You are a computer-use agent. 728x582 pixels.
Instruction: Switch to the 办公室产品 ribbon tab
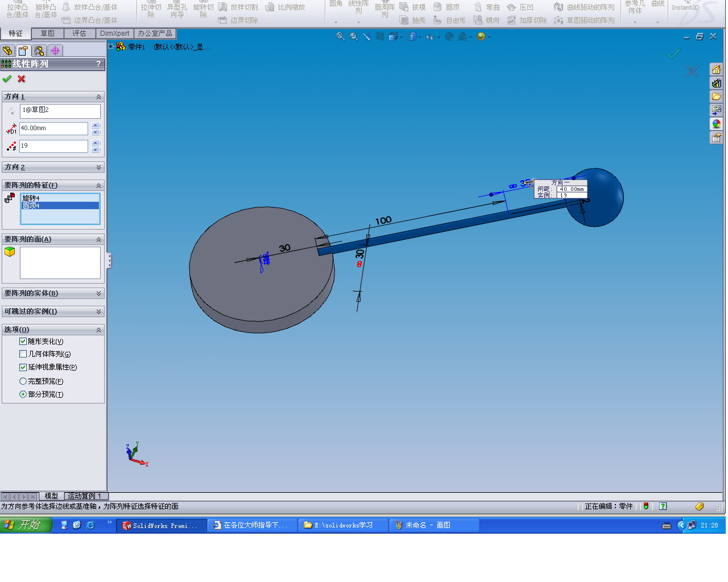[x=155, y=34]
